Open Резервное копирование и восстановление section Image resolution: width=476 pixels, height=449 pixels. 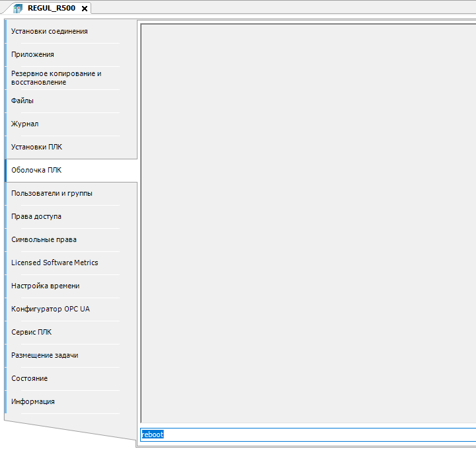(56, 77)
